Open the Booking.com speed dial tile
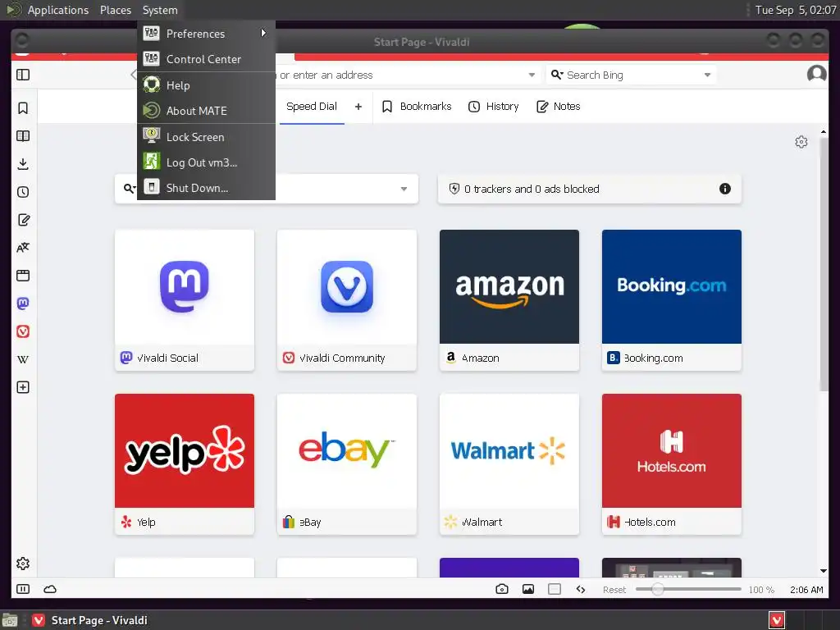The image size is (840, 630). point(671,300)
